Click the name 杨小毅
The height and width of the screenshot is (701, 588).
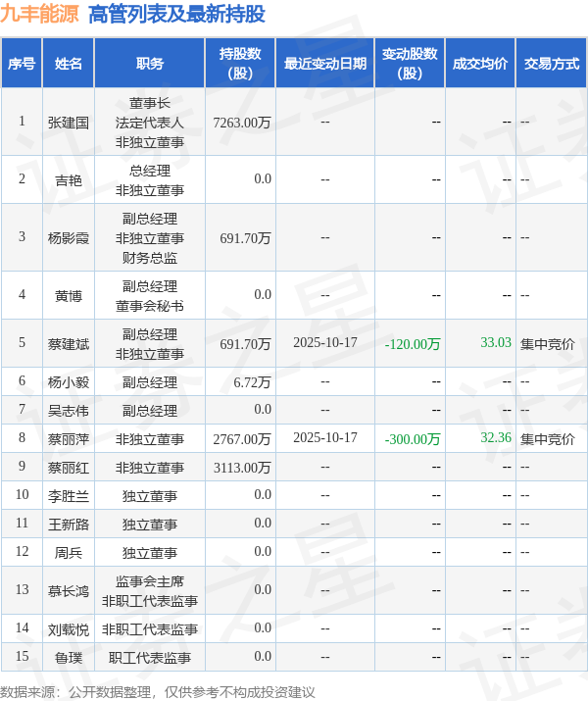point(69,382)
